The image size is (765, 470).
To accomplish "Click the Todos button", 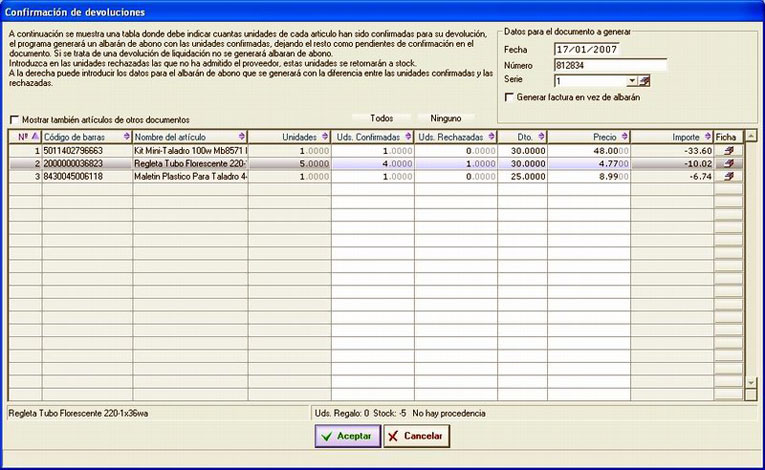I will point(382,118).
